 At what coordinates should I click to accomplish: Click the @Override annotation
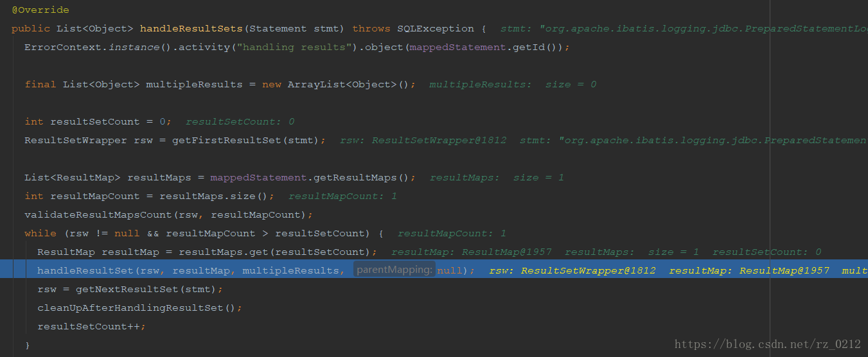pyautogui.click(x=40, y=10)
